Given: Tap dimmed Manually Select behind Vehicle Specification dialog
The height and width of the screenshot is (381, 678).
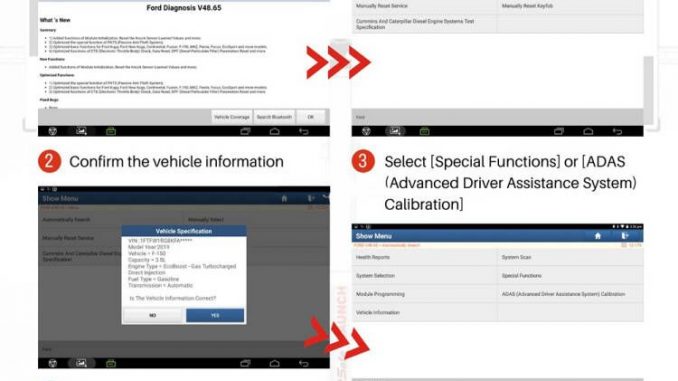Looking at the screenshot, I should coord(206,220).
